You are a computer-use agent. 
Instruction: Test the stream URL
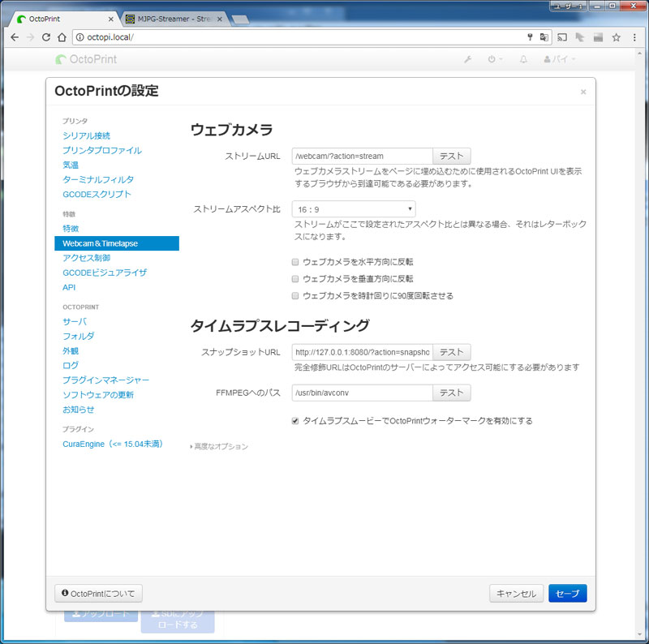click(x=452, y=156)
